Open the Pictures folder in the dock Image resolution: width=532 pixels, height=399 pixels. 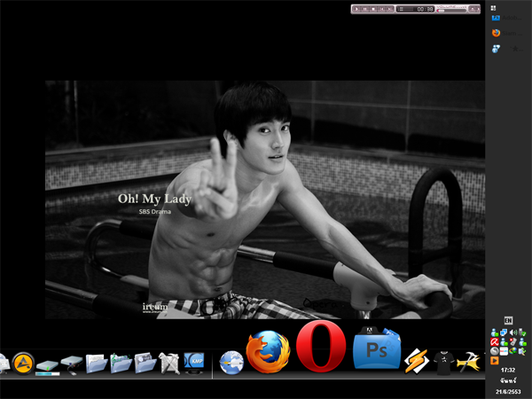[x=145, y=363]
